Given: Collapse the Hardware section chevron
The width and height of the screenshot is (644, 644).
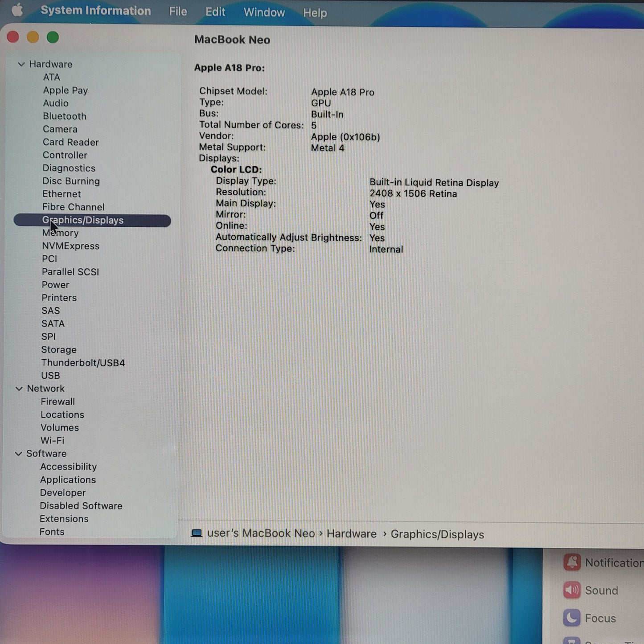Looking at the screenshot, I should pos(21,64).
